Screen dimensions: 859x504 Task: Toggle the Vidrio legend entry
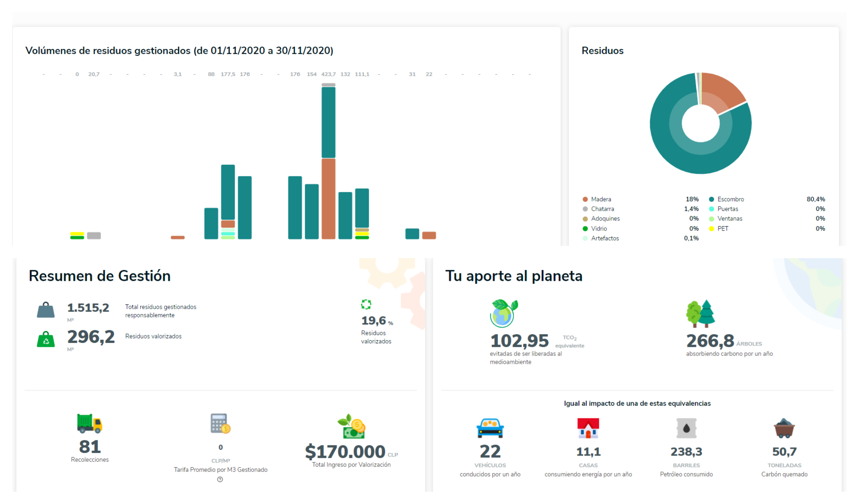[599, 228]
